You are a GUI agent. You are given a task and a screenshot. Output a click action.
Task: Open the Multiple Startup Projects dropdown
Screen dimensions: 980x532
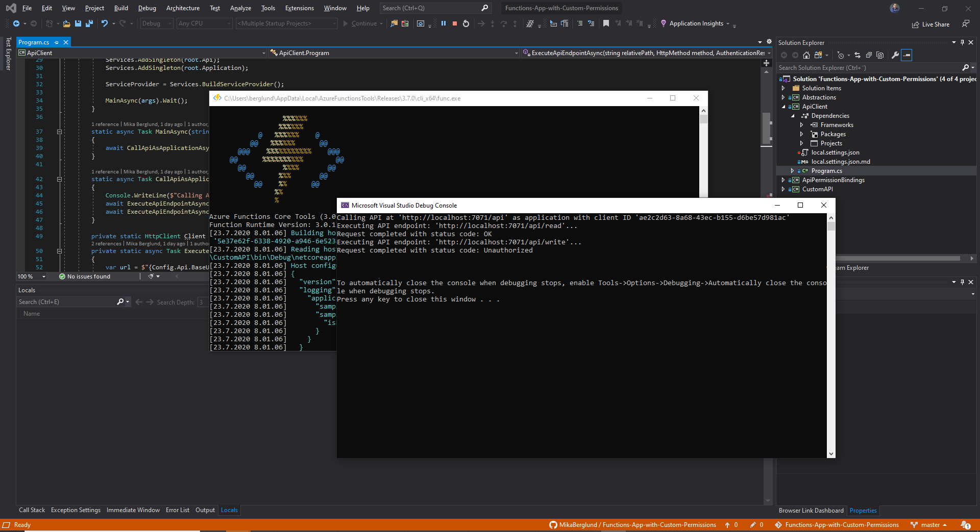[286, 23]
